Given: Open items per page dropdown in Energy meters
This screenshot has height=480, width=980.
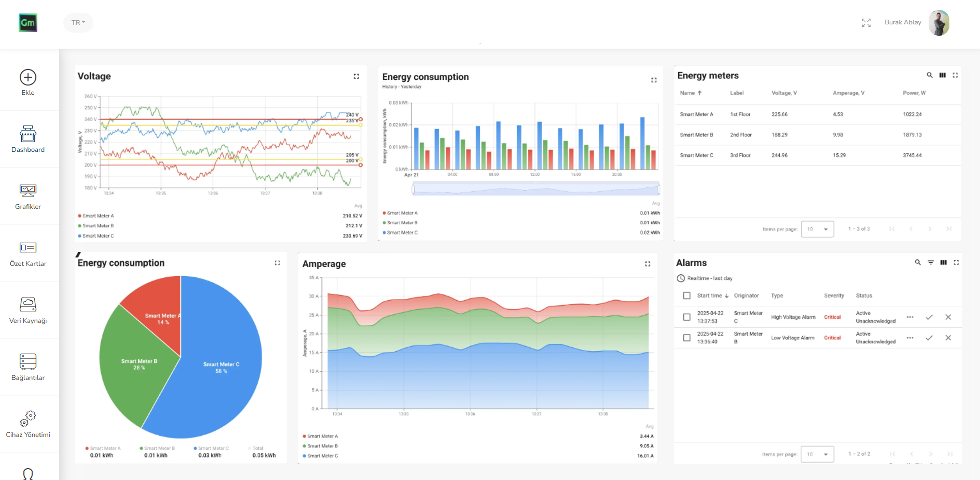Looking at the screenshot, I should [x=817, y=229].
